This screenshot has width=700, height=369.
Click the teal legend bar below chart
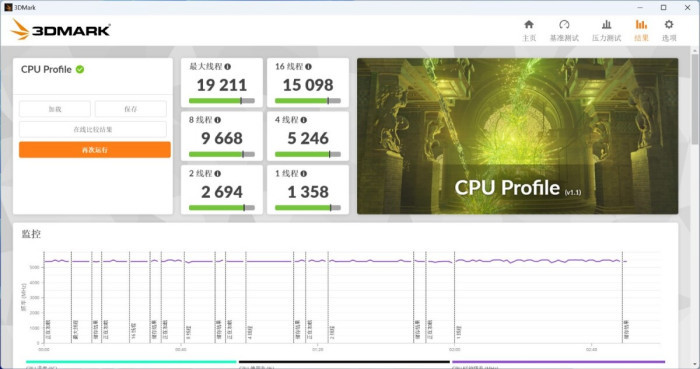pos(131,362)
